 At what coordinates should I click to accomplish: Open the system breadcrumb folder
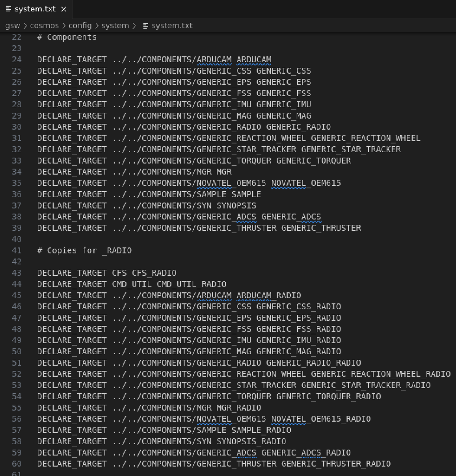[x=115, y=26]
